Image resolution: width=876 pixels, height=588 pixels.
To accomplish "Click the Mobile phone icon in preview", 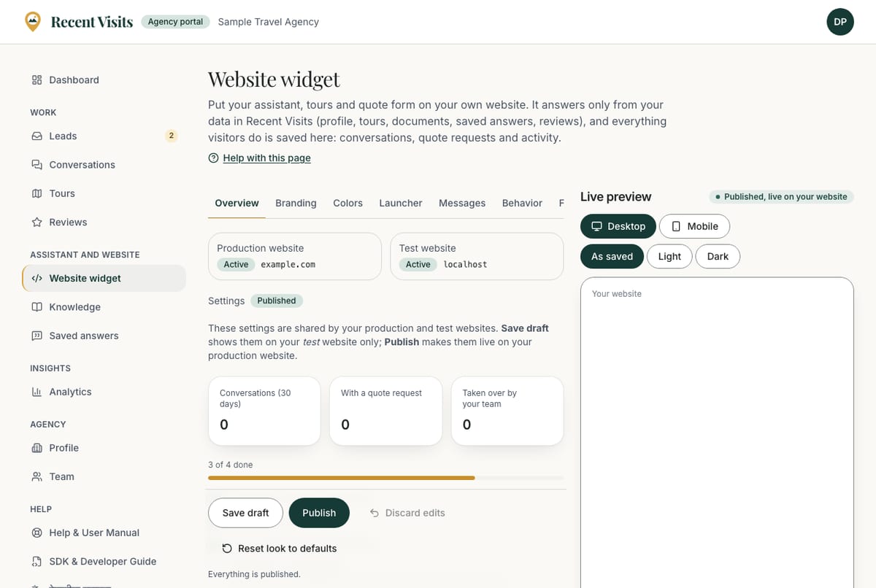I will 676,226.
